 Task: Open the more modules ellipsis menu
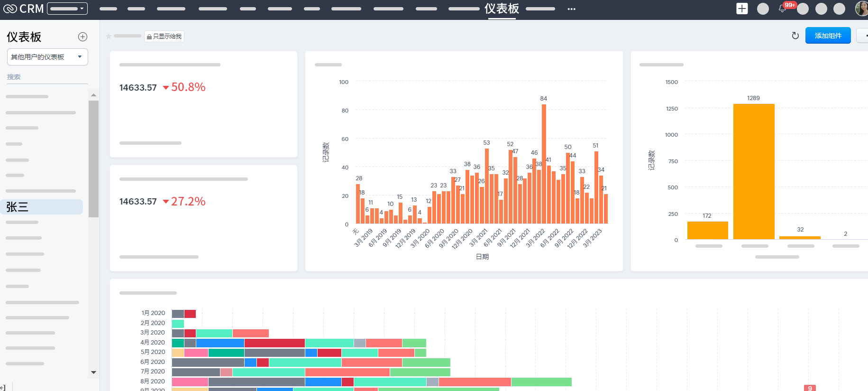pos(571,9)
